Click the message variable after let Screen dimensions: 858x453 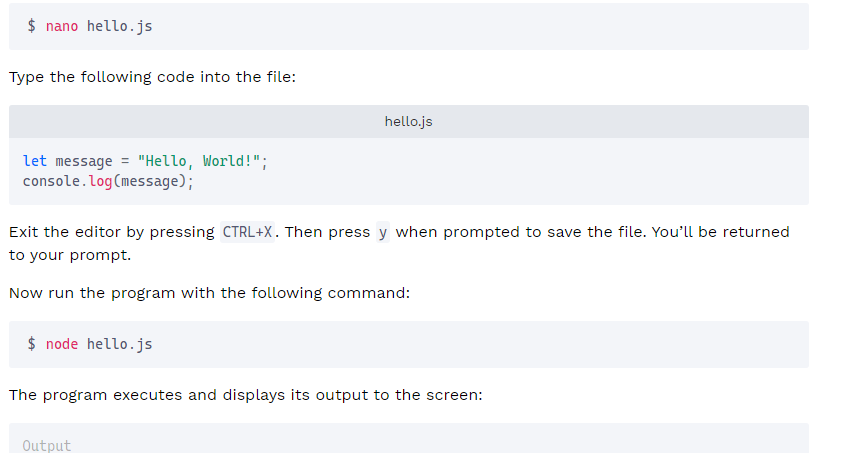click(84, 161)
